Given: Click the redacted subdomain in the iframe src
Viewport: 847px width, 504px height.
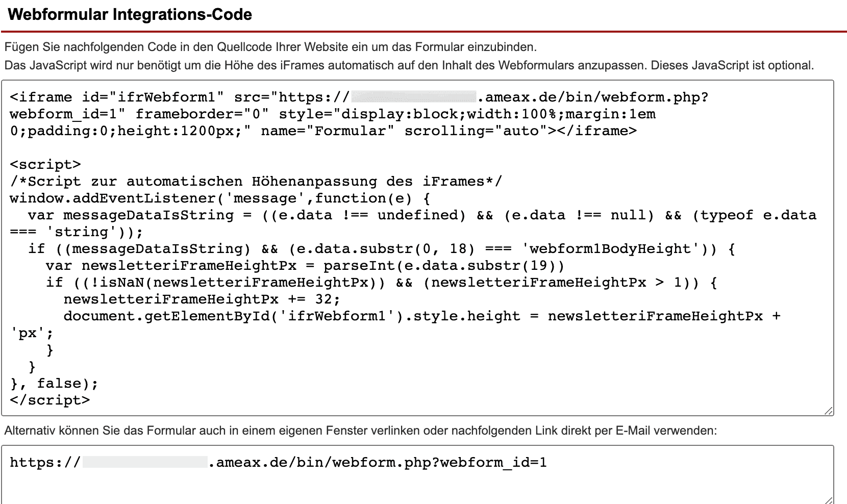Looking at the screenshot, I should pos(413,97).
